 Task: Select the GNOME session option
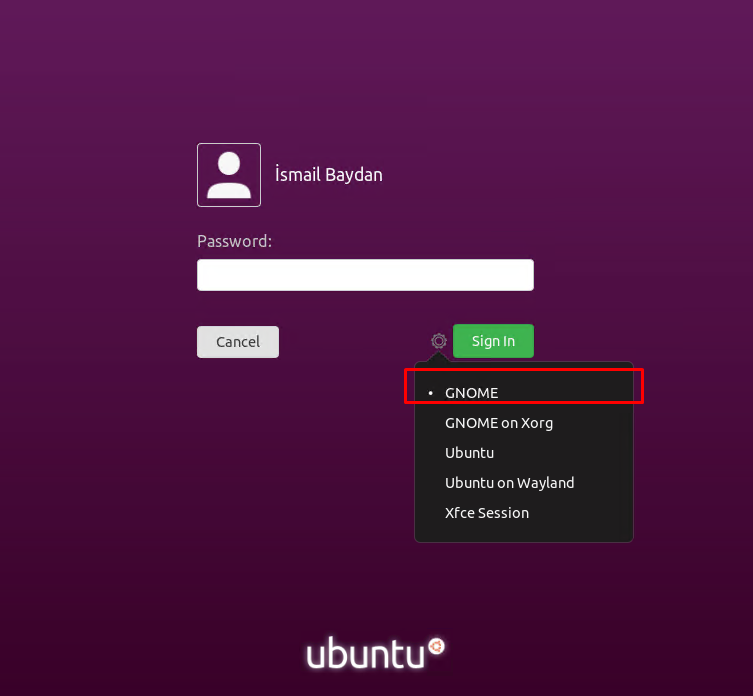[x=523, y=393]
